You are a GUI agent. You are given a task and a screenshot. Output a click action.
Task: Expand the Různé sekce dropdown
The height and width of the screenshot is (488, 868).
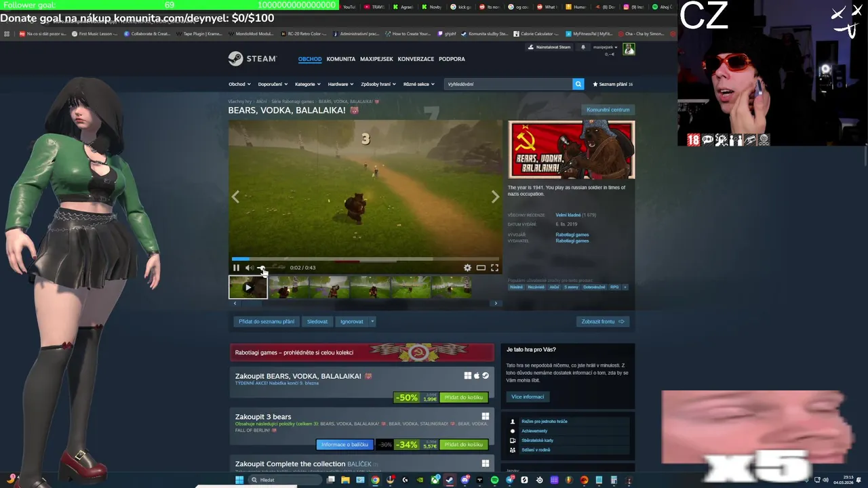[x=419, y=84]
